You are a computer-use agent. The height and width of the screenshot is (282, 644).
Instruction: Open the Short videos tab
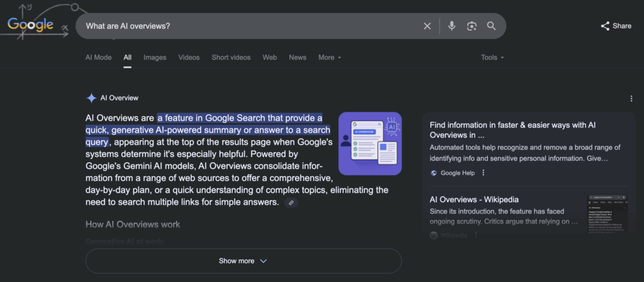point(231,57)
